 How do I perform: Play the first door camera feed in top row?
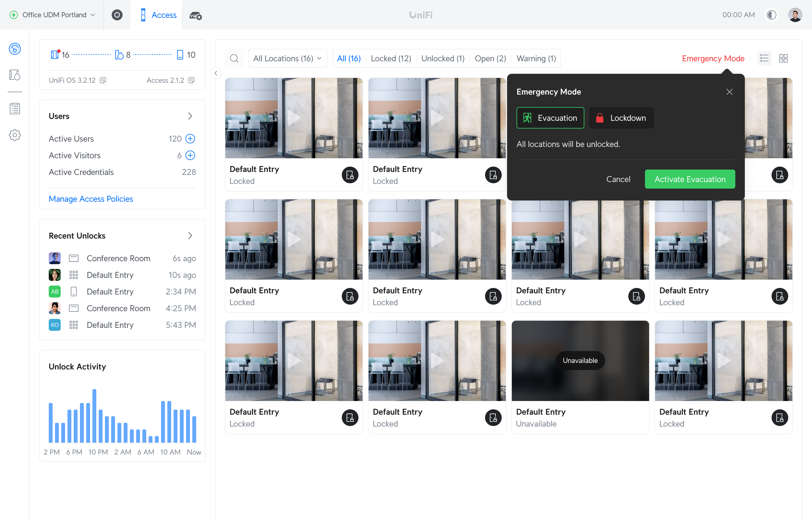(x=294, y=118)
